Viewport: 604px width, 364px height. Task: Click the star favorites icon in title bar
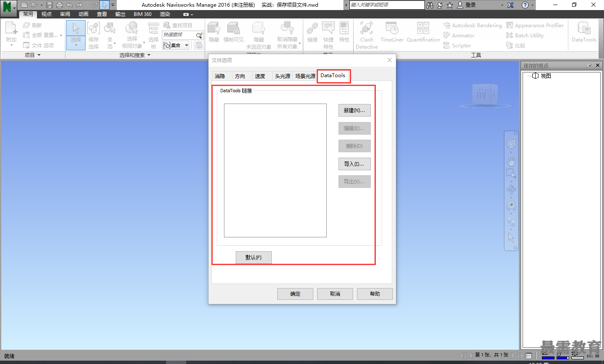450,5
